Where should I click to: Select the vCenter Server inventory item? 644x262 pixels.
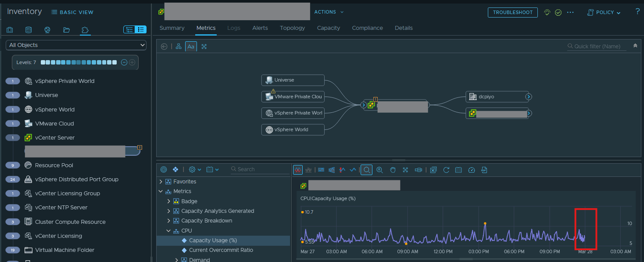[x=55, y=137]
